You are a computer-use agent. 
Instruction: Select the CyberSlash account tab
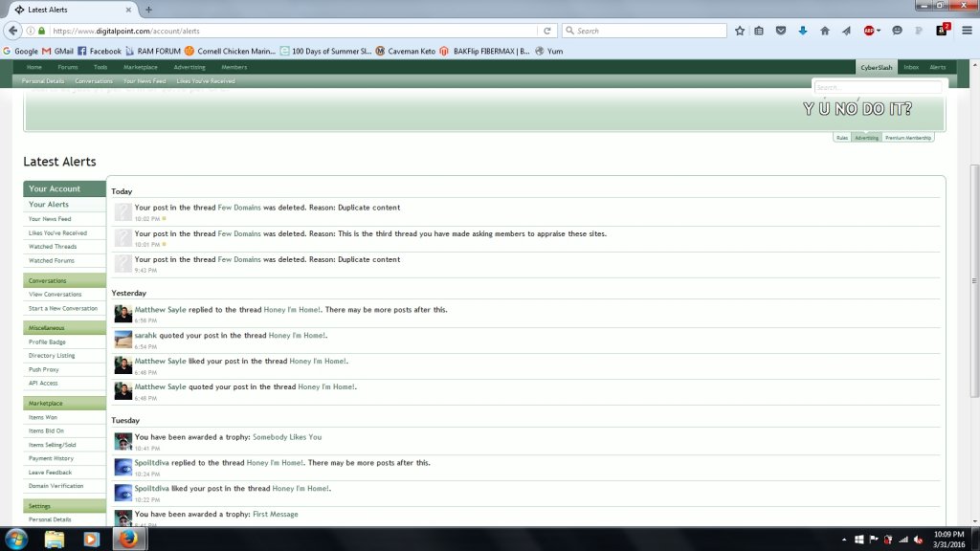(x=877, y=67)
